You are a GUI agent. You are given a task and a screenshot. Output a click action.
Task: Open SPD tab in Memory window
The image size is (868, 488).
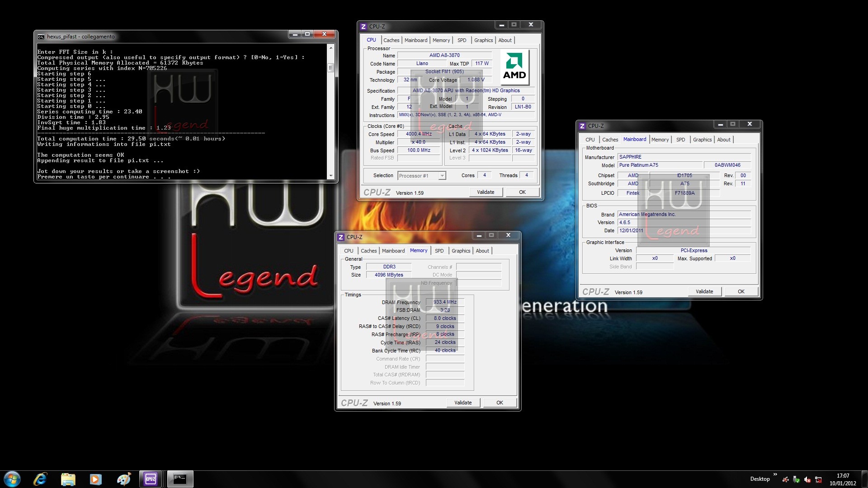coord(439,251)
